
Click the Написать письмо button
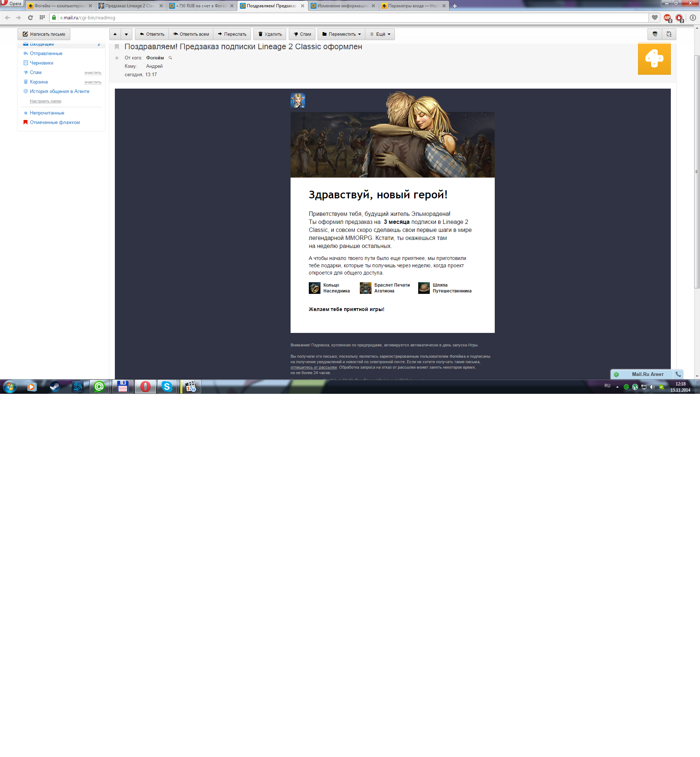point(44,34)
